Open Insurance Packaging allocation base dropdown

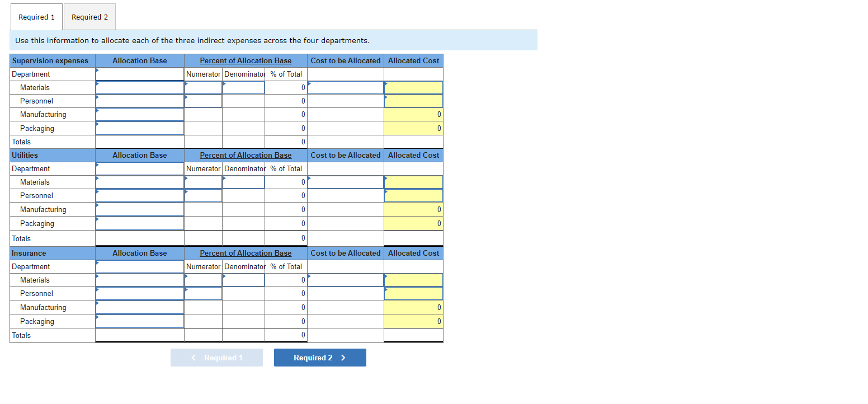click(x=140, y=321)
